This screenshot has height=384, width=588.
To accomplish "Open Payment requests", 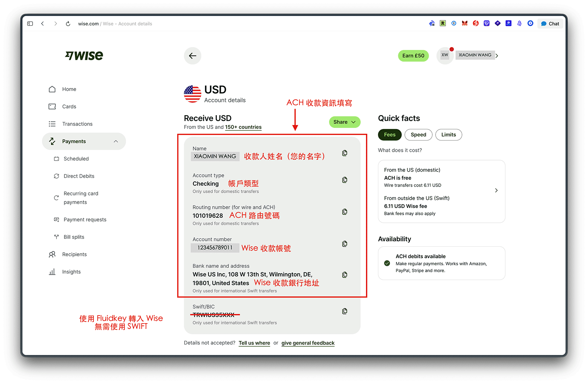I will tap(85, 220).
